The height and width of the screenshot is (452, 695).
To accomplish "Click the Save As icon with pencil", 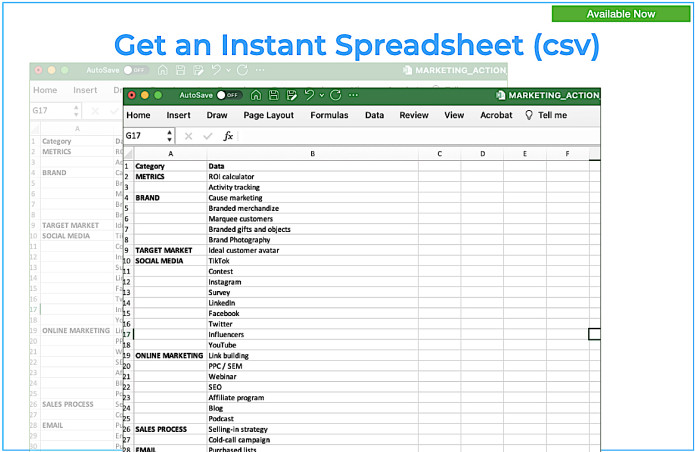I will coord(291,95).
